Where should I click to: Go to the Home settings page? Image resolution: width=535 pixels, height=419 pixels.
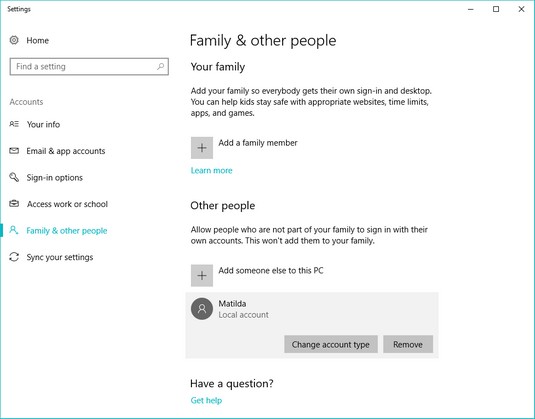[x=38, y=41]
